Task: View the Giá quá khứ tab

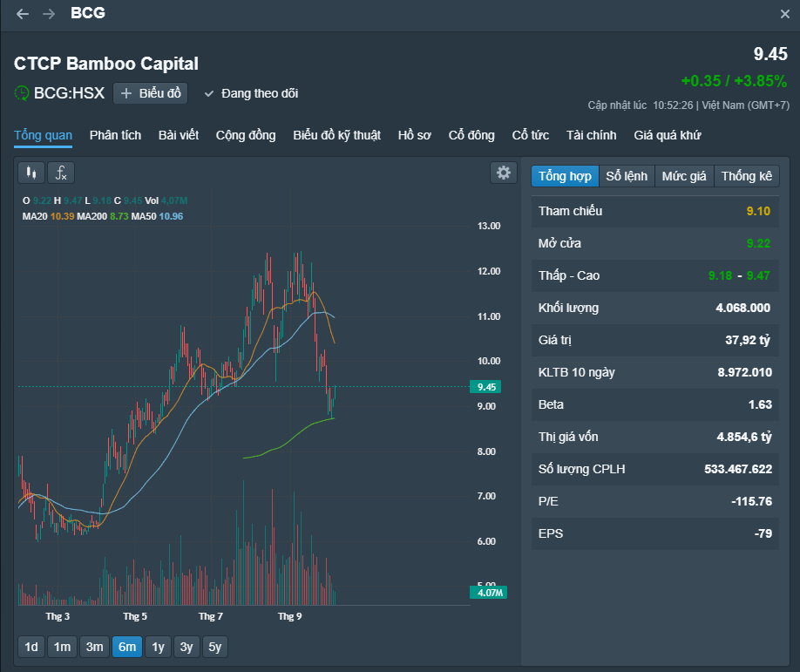Action: [667, 135]
